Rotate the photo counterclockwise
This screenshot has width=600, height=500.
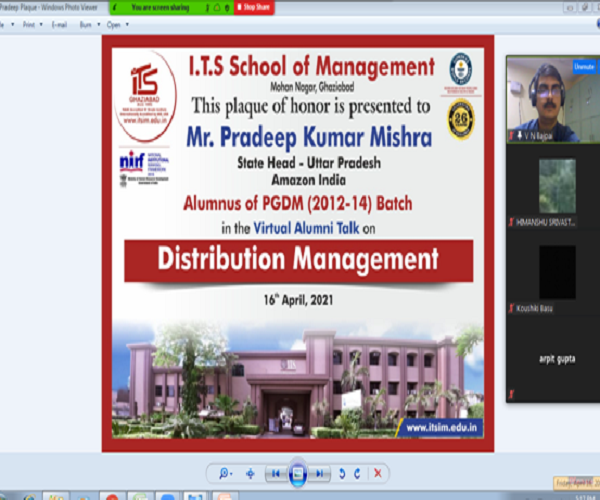click(x=342, y=474)
